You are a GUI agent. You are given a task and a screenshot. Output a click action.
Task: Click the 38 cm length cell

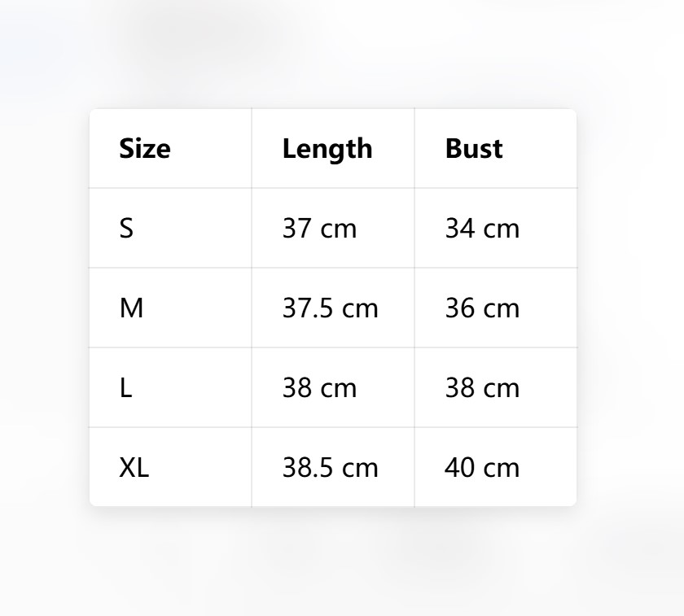tap(333, 387)
